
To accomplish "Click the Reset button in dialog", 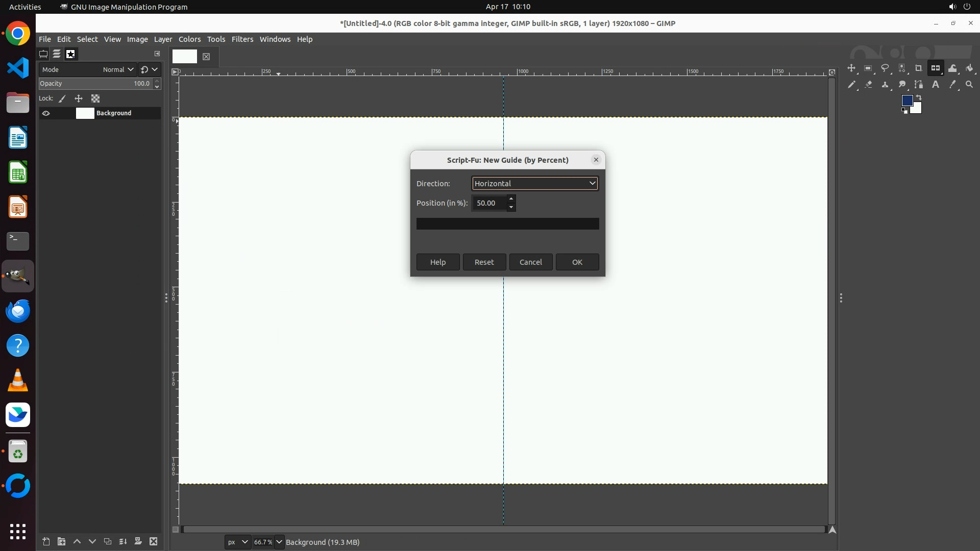I will point(484,262).
